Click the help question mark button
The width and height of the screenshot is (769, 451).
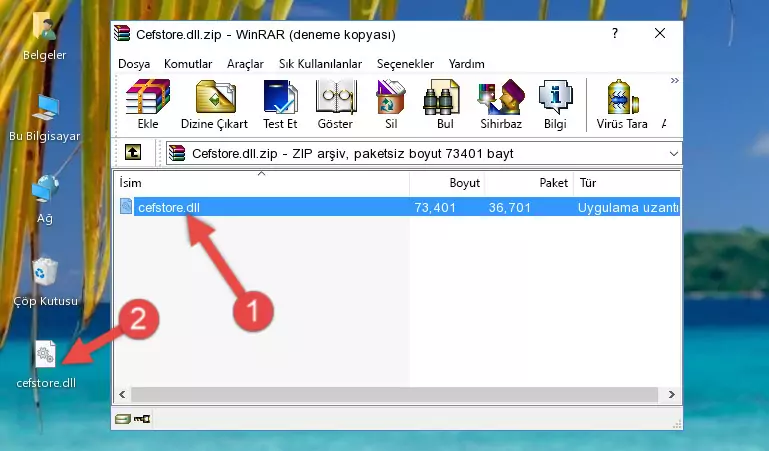coord(615,33)
